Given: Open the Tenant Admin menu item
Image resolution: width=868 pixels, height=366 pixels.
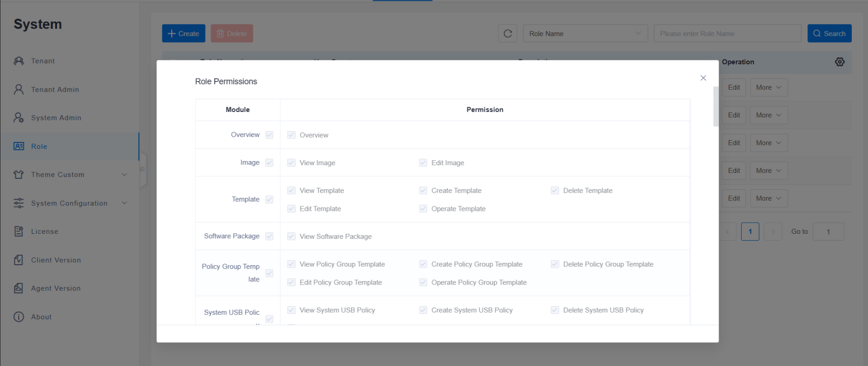Looking at the screenshot, I should tap(55, 89).
